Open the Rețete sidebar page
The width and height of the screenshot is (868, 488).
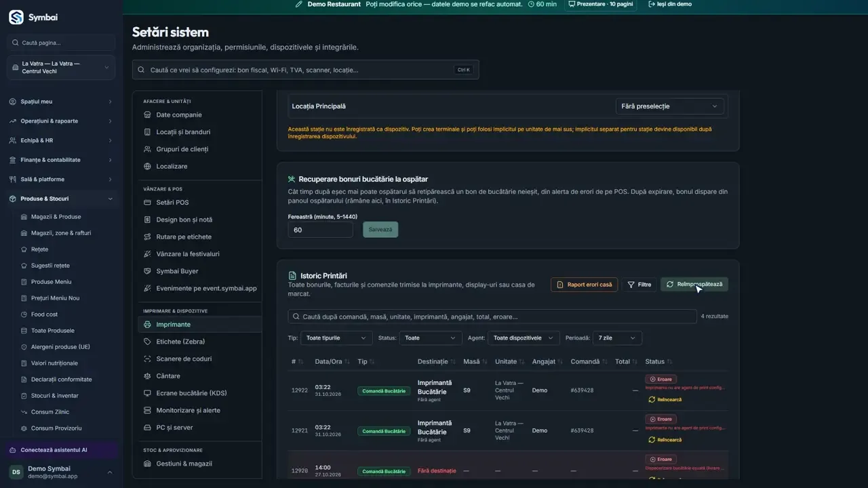pyautogui.click(x=39, y=249)
